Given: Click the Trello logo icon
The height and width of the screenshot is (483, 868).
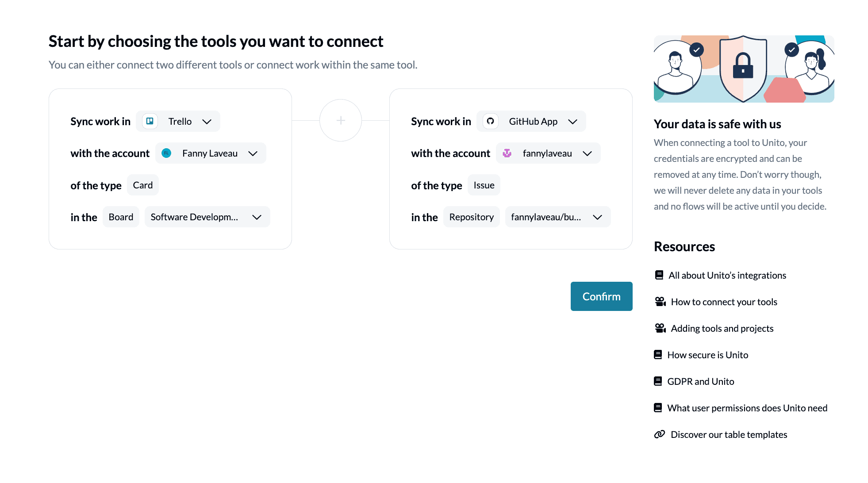Looking at the screenshot, I should click(x=150, y=121).
